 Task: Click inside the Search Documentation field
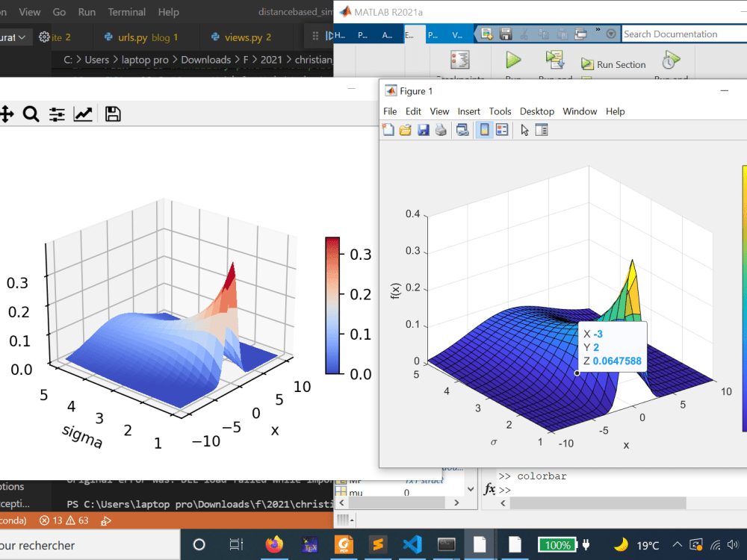tap(684, 34)
